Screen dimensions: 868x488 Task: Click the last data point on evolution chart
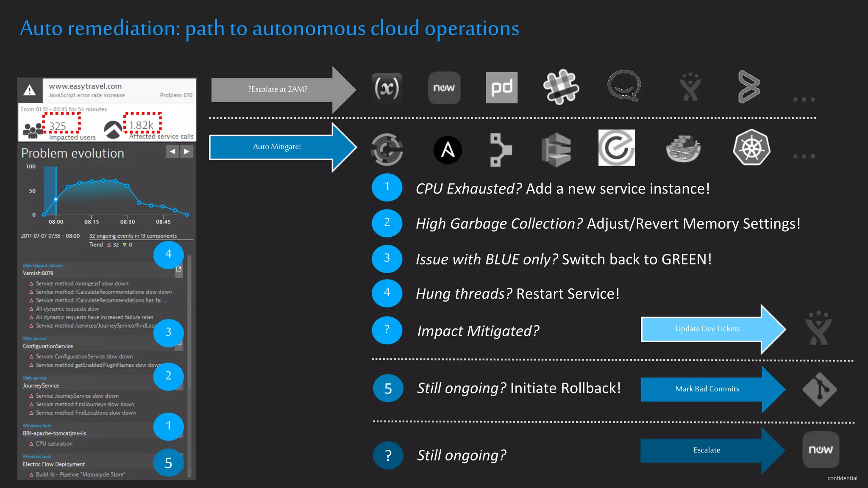pos(186,215)
